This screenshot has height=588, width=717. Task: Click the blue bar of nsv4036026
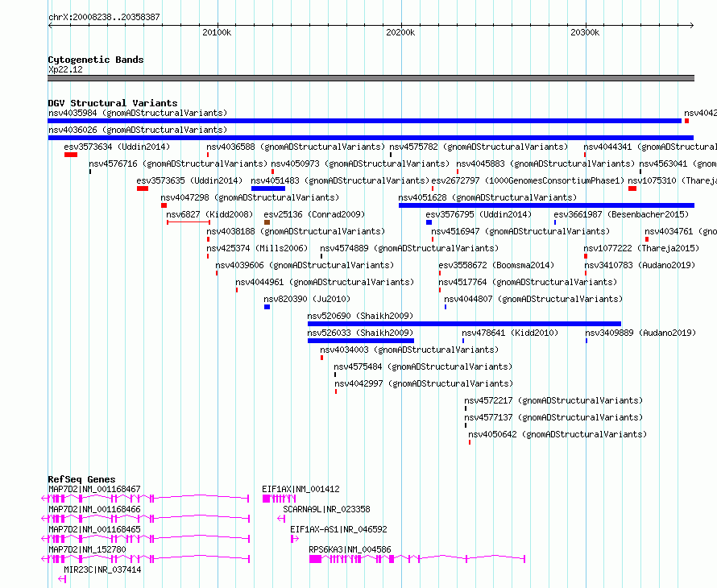point(371,138)
